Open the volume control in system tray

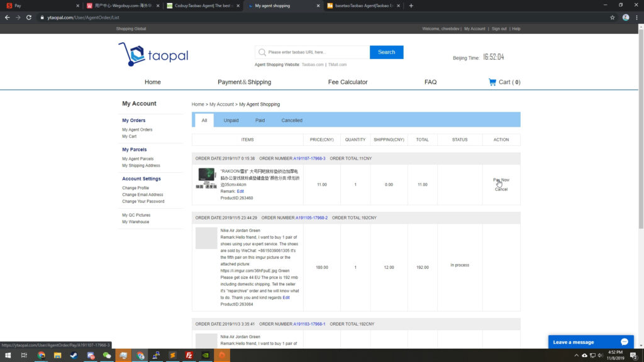pos(600,356)
